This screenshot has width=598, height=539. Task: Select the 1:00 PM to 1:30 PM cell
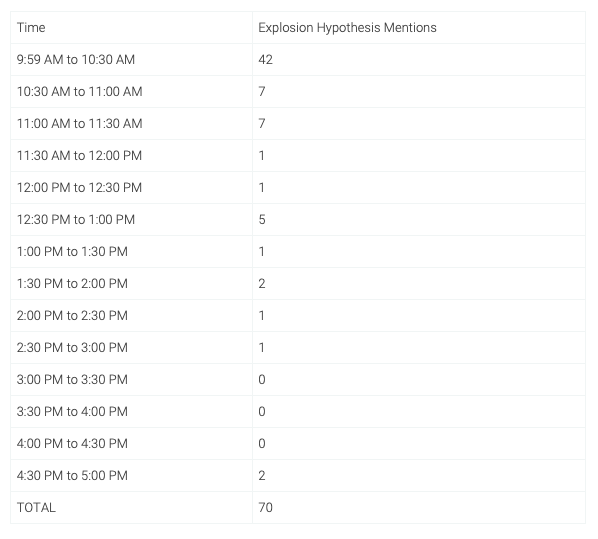click(131, 252)
